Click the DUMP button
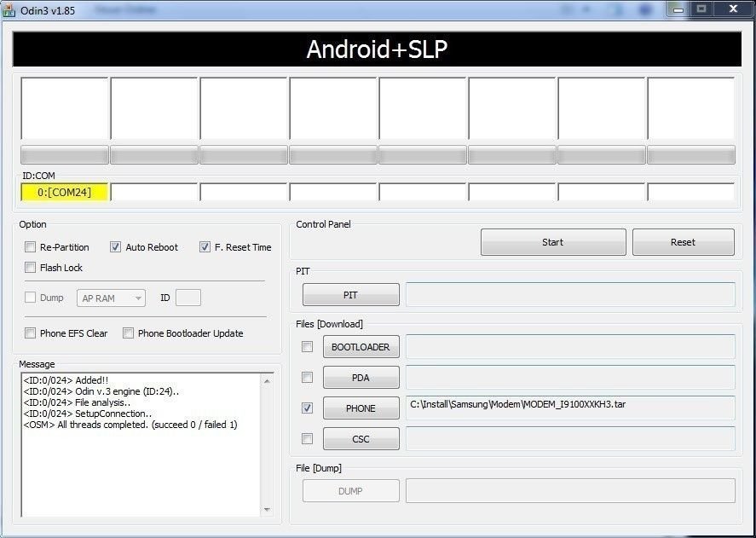The image size is (756, 538). click(350, 491)
